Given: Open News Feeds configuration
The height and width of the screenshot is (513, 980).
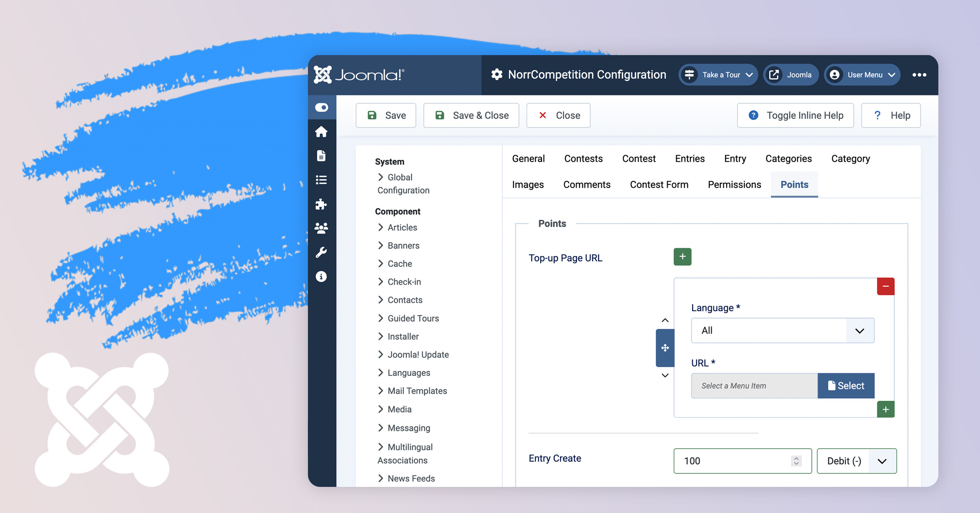Looking at the screenshot, I should coord(407,479).
